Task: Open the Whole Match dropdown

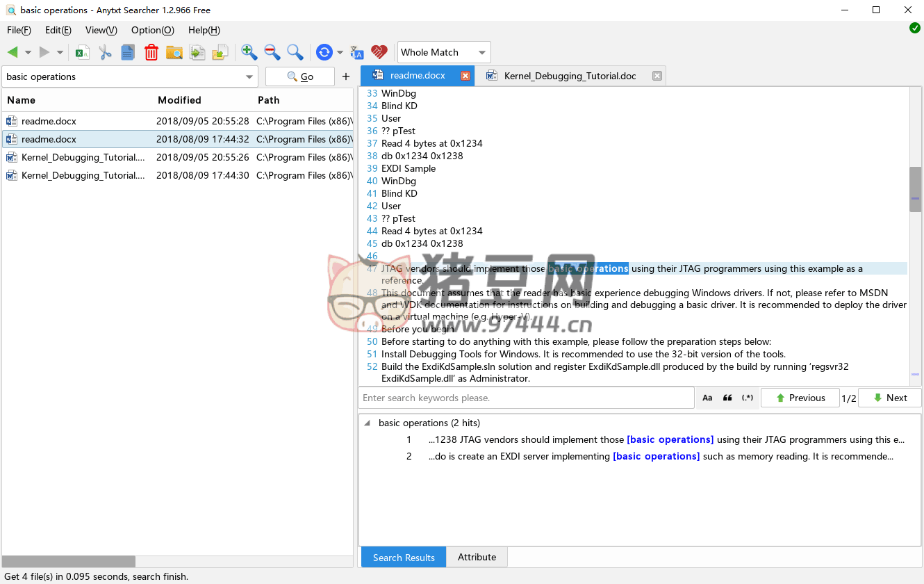Action: tap(444, 52)
